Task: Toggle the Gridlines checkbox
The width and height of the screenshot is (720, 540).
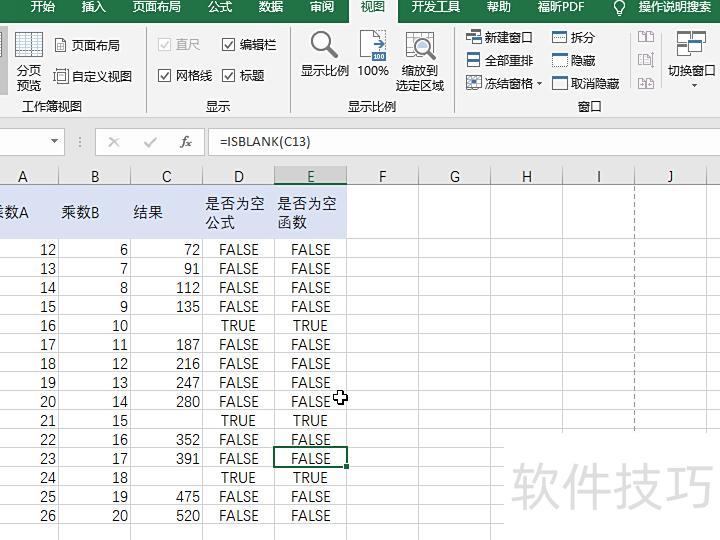Action: coord(185,75)
